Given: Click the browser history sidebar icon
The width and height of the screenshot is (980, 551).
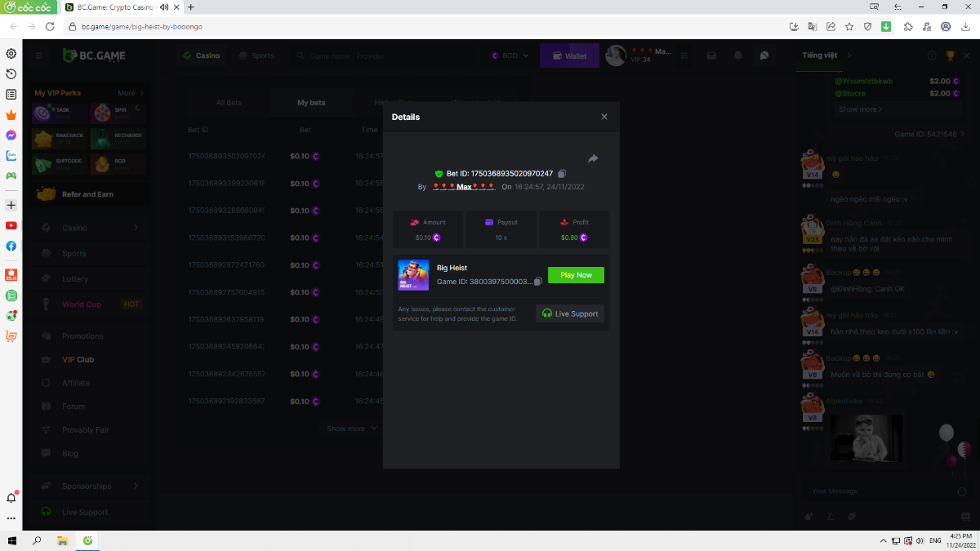Looking at the screenshot, I should coord(11,74).
